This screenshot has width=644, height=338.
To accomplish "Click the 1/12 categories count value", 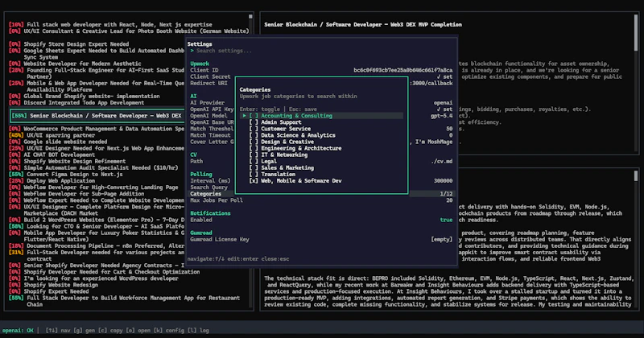I will 446,194.
